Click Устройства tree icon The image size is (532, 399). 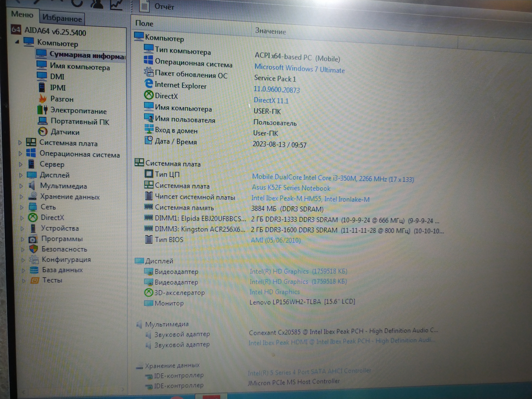tap(33, 228)
